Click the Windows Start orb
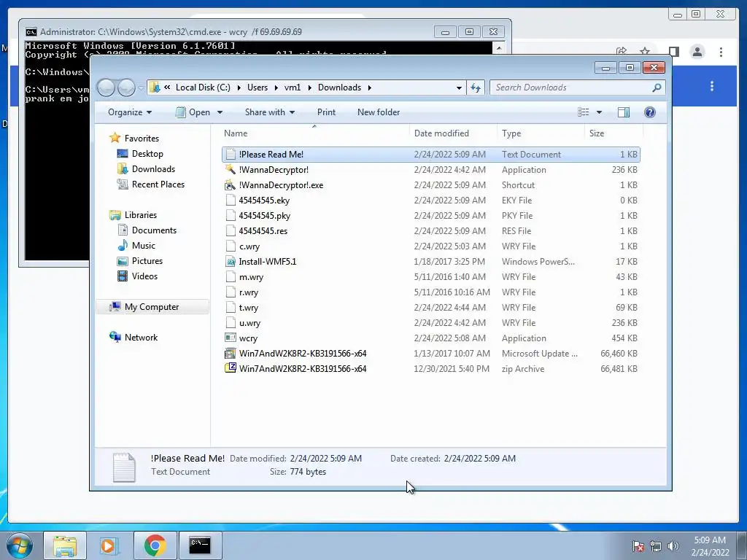The height and width of the screenshot is (560, 747). (19, 545)
